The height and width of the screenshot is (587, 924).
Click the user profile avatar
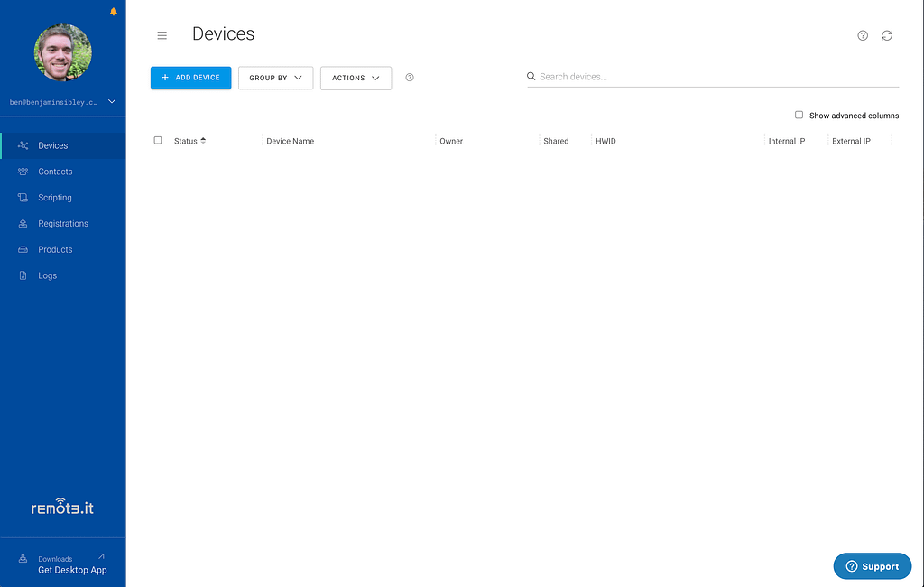62,52
